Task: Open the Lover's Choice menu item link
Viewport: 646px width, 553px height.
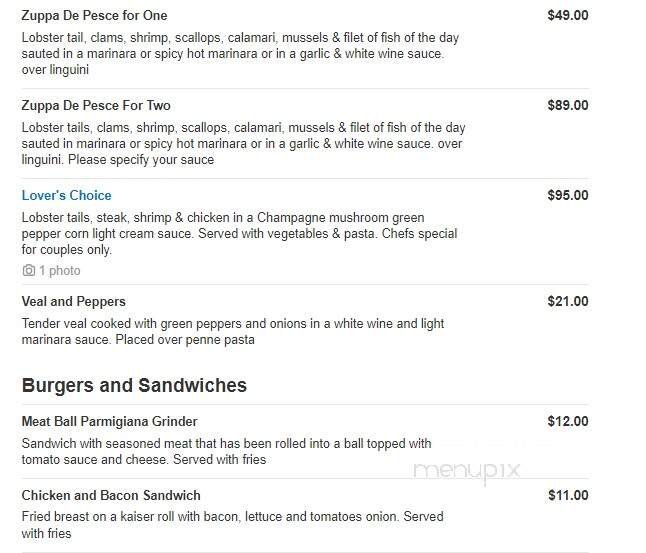Action: 66,195
